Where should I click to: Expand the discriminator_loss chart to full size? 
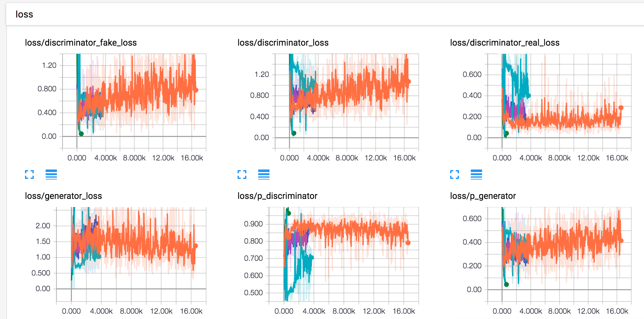click(242, 175)
